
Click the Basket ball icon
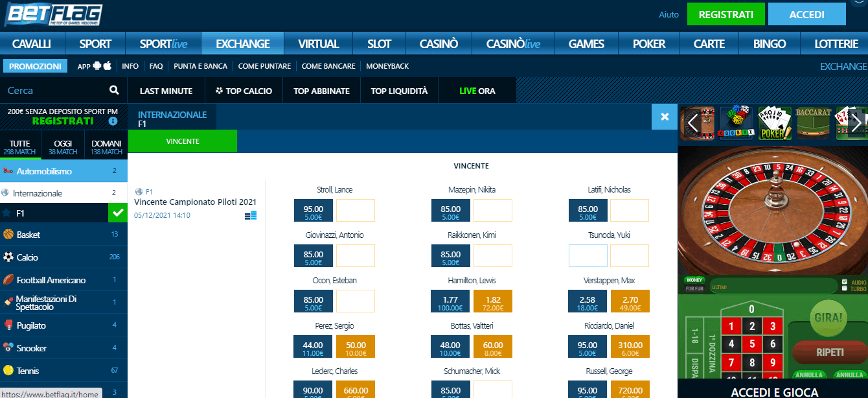tap(8, 234)
